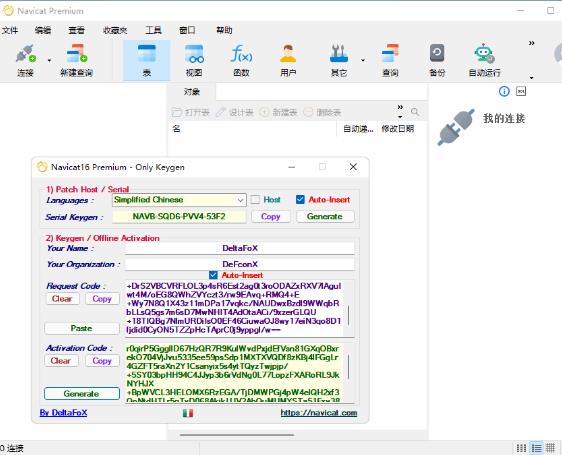Open the Help (帮助) menu
Screen dimensions: 562x455
(x=224, y=30)
